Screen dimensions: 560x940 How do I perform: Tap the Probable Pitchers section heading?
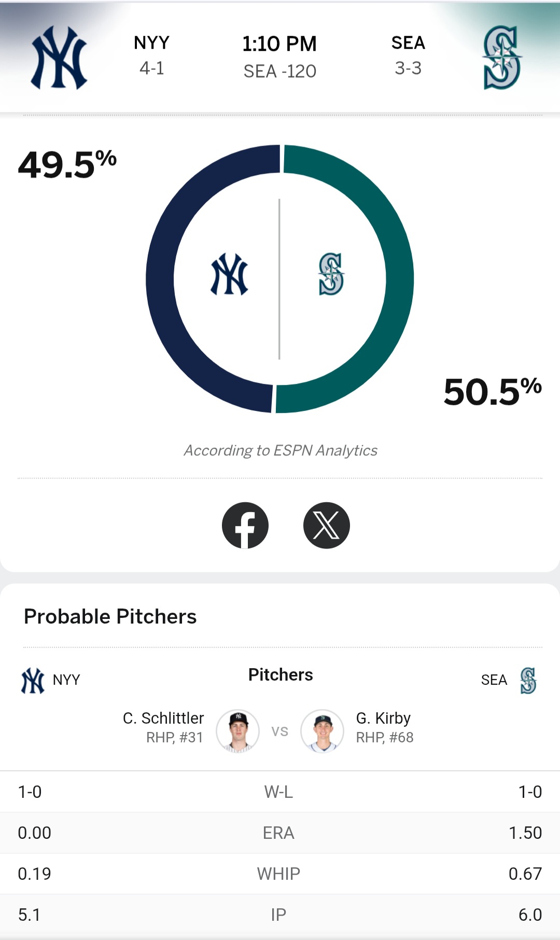click(110, 617)
